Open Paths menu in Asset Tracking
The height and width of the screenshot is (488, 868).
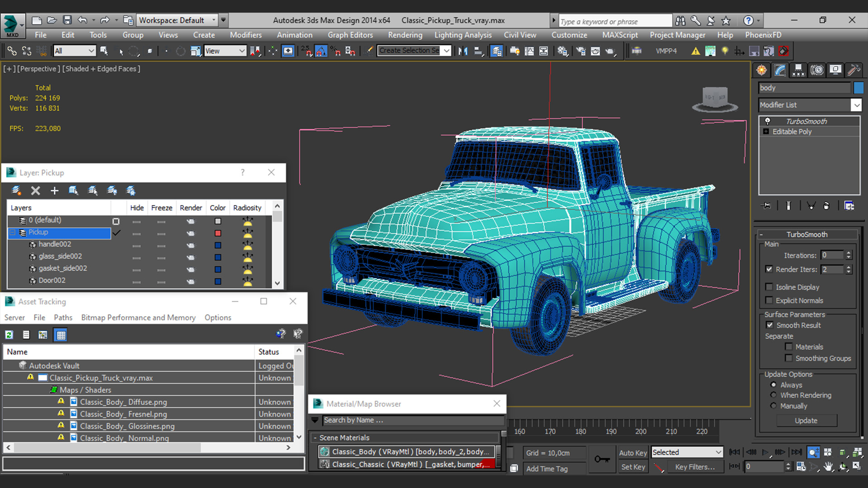click(x=63, y=318)
